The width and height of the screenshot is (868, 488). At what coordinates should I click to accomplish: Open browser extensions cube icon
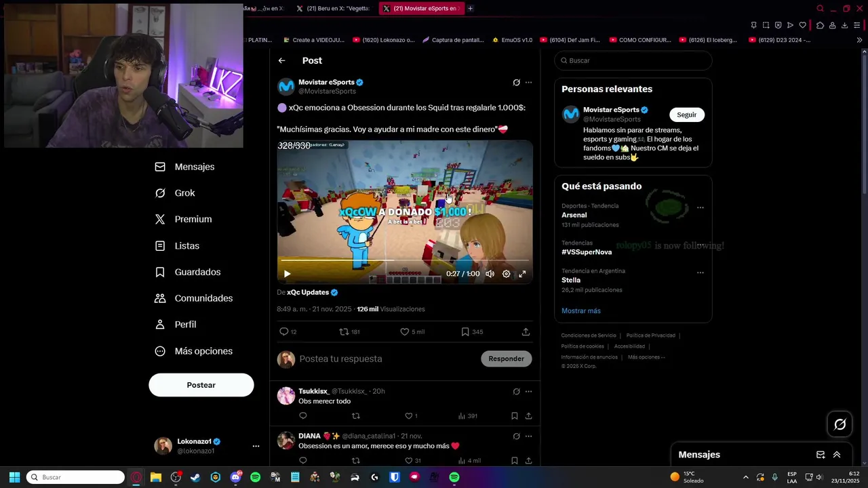click(x=820, y=25)
